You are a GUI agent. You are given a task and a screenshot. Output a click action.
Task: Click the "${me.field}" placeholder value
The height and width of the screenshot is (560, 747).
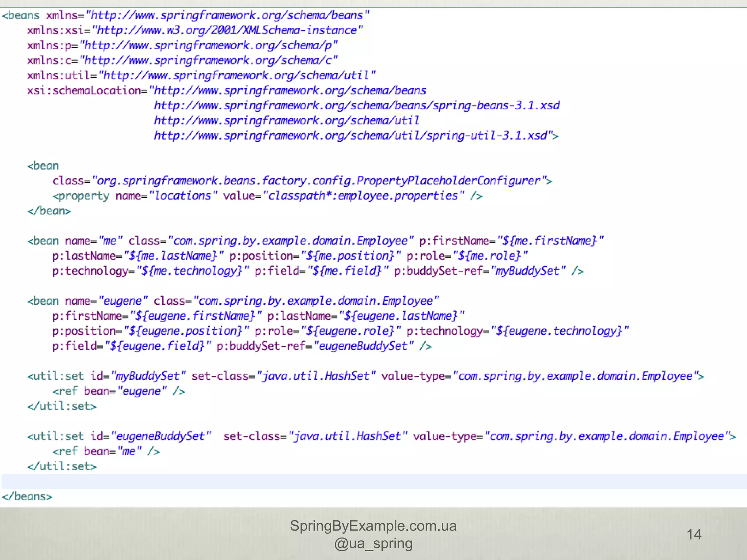pyautogui.click(x=348, y=271)
